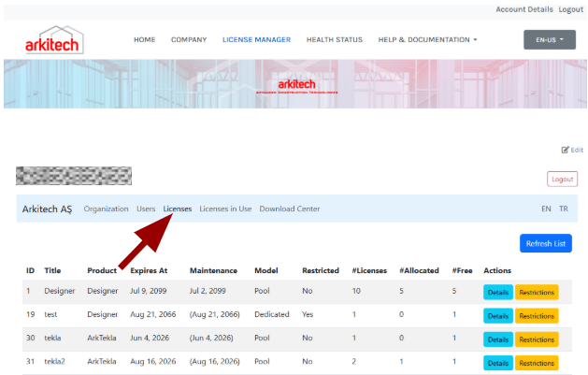This screenshot has height=375, width=588.
Task: Click the '10' licenses count cell
Action: tap(356, 291)
